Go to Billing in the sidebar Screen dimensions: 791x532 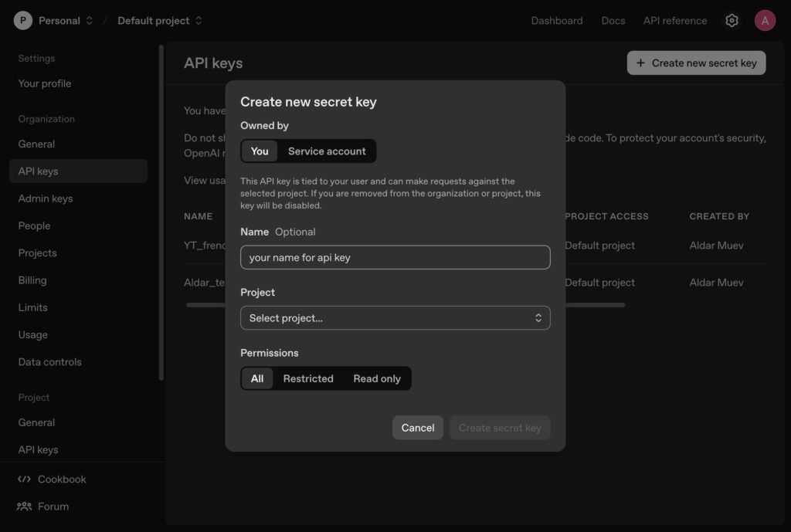pyautogui.click(x=32, y=280)
